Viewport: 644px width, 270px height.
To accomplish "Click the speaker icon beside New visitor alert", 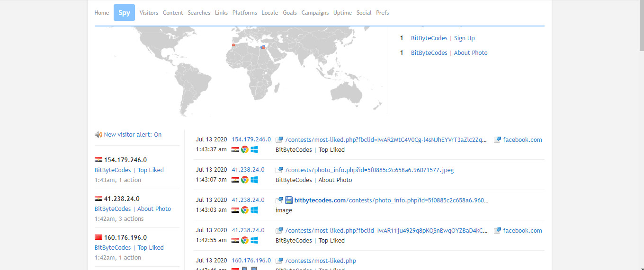I will 98,135.
